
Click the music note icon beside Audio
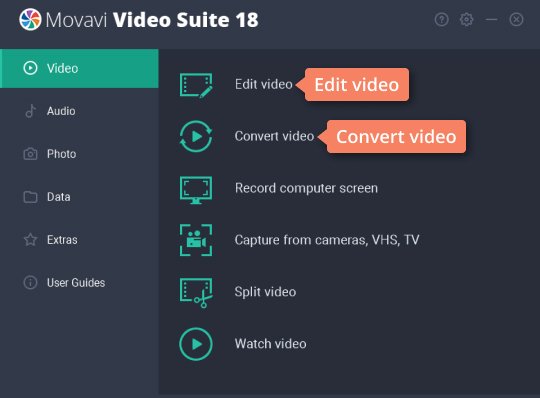[x=30, y=111]
